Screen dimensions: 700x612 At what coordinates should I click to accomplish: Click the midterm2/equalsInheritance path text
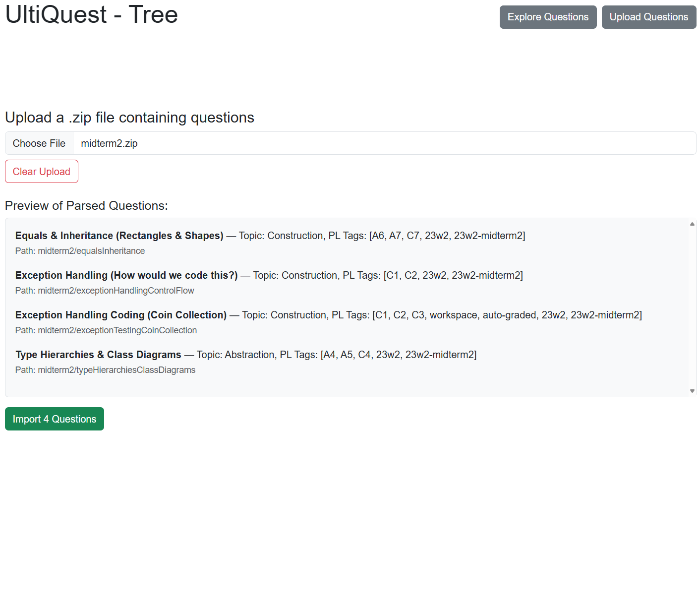pyautogui.click(x=80, y=251)
